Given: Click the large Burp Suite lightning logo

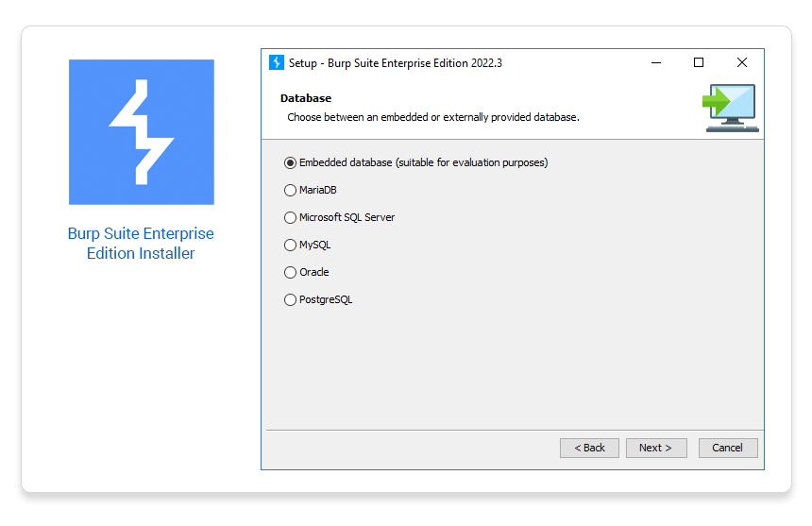Looking at the screenshot, I should (x=142, y=132).
